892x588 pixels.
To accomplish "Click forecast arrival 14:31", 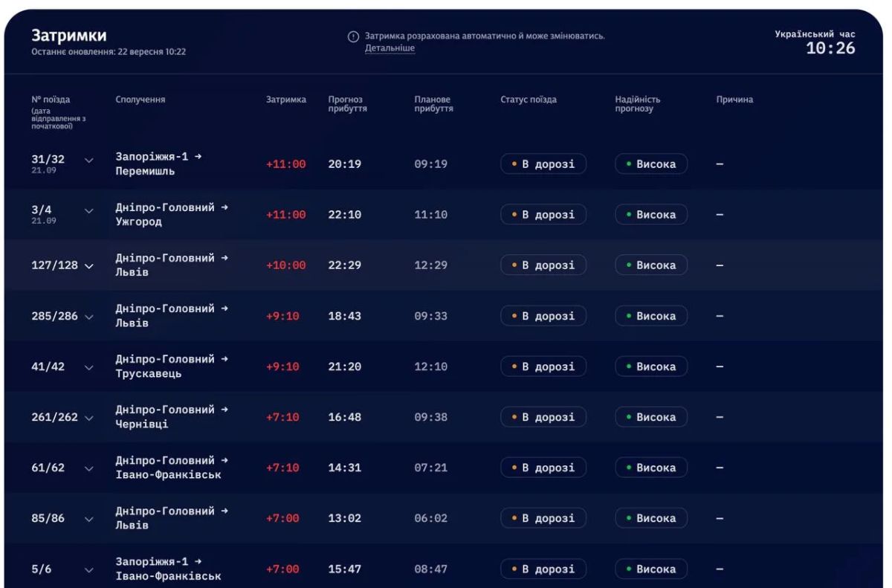I will (x=345, y=468).
